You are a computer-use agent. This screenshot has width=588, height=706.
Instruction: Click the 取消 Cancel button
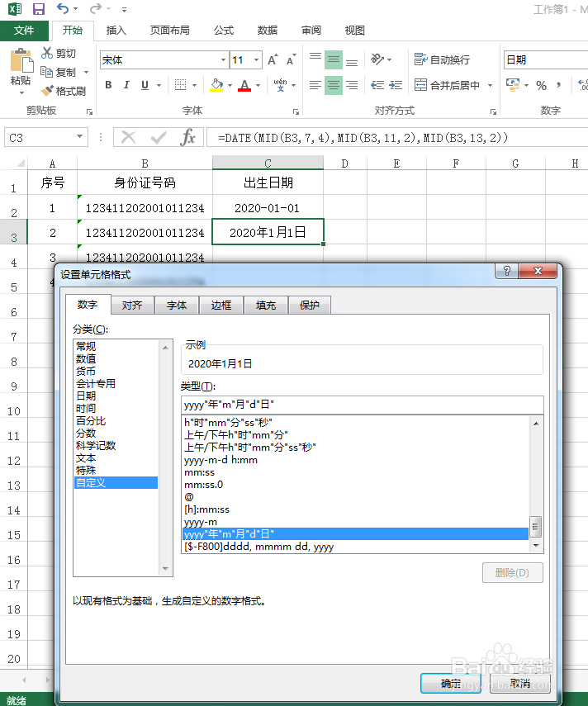tap(520, 683)
